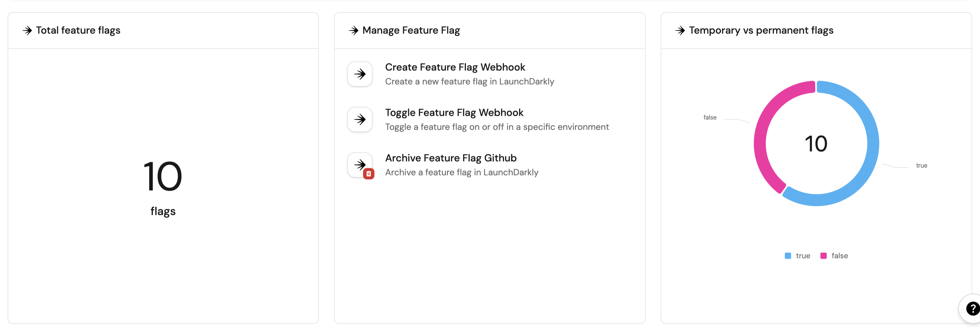Click the Temporary vs permanent flags title

[x=761, y=30]
